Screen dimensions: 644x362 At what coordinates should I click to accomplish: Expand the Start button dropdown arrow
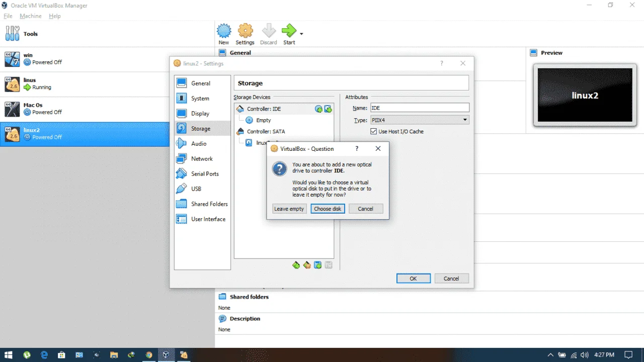(x=301, y=34)
